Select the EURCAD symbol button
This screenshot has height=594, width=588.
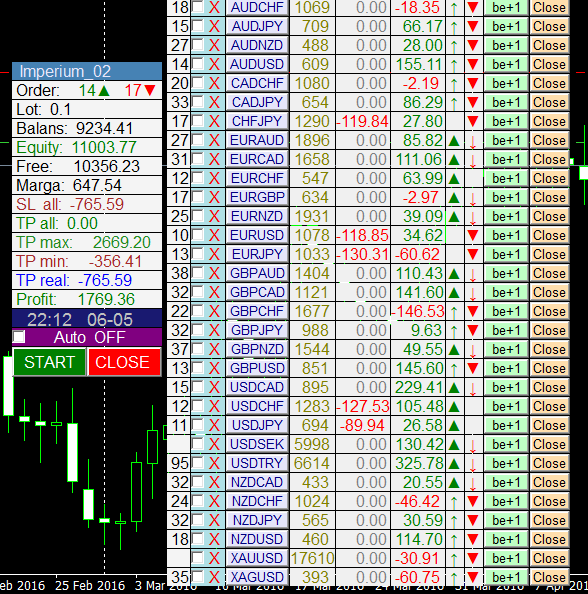tap(257, 159)
